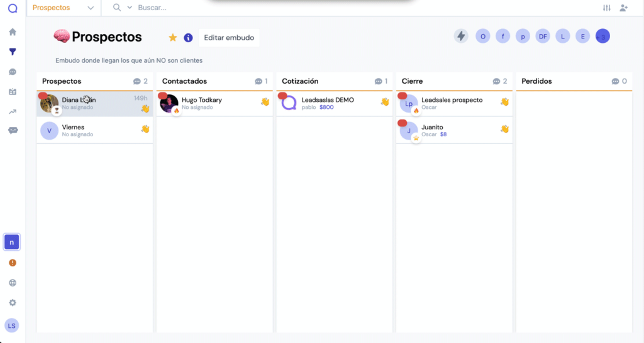
Task: Toggle the favorite star next to Prospectos
Action: coord(173,38)
